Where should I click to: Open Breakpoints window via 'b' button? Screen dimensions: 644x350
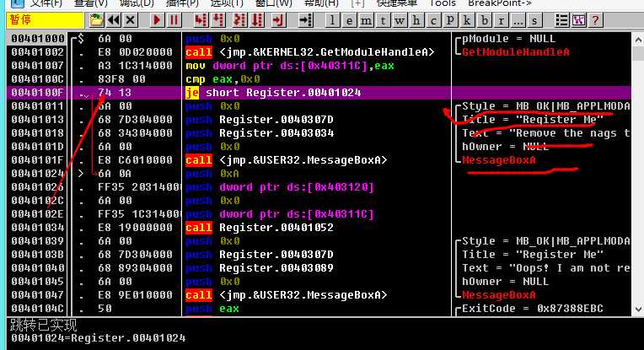tap(484, 19)
